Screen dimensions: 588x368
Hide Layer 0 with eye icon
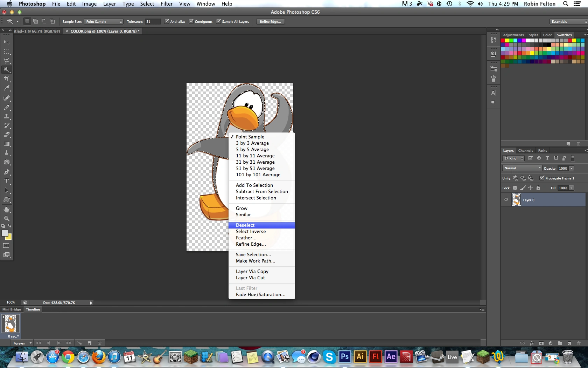click(506, 200)
